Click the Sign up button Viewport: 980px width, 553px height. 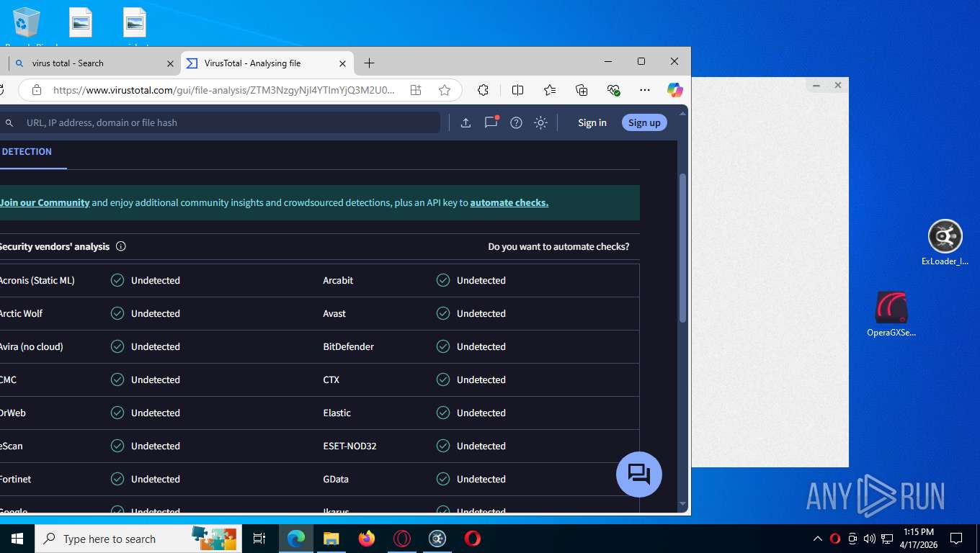tap(644, 123)
